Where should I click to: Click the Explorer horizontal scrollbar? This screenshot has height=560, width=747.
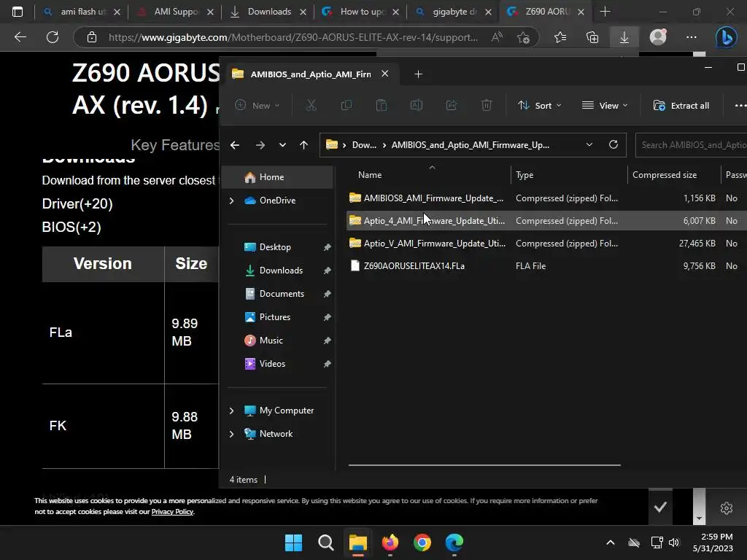(484, 465)
